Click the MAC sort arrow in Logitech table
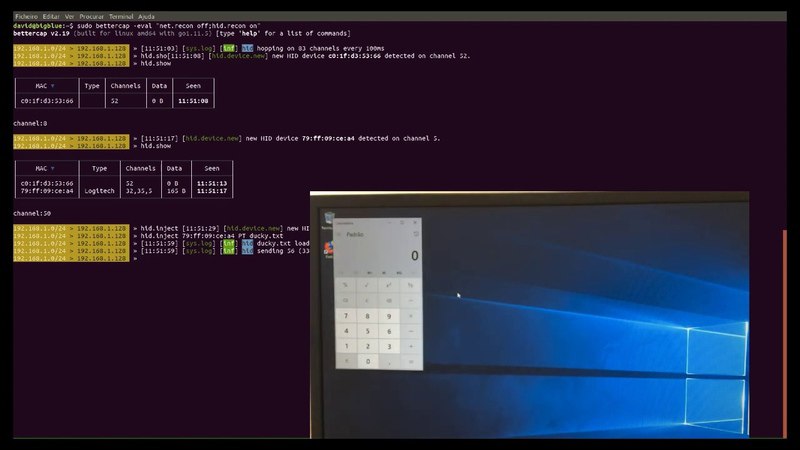The height and width of the screenshot is (450, 800). click(53, 168)
